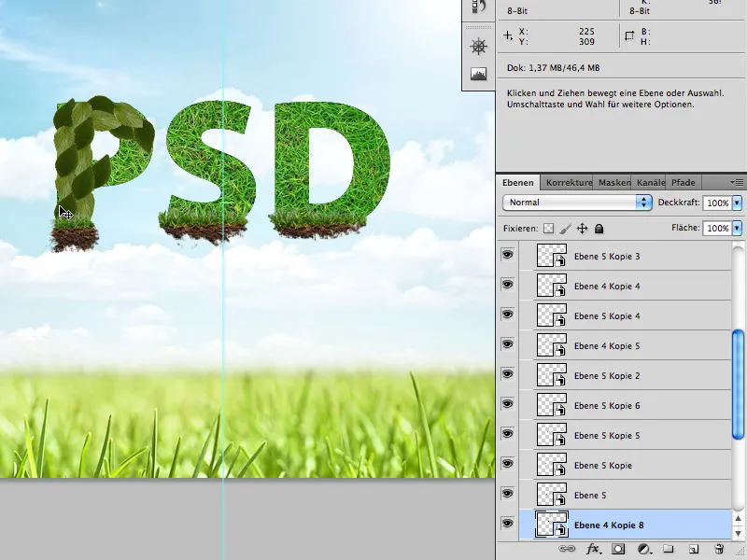Select the Ebene 5 Kopie 4 layer name
747x560 pixels.
(x=607, y=316)
